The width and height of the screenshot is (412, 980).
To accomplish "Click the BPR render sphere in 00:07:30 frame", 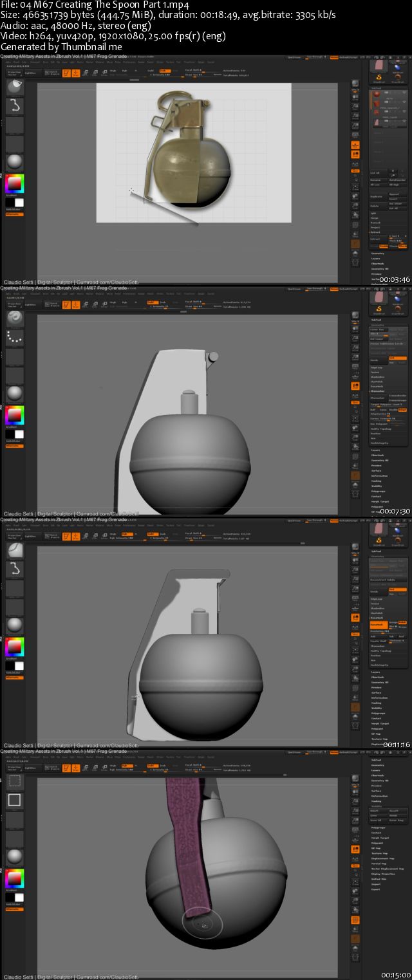I will tap(355, 315).
